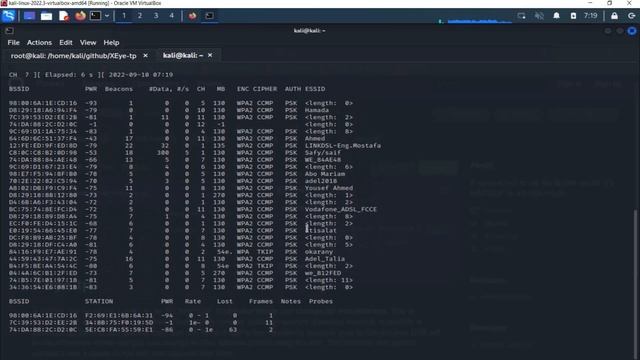Click ESSID Adel_Talia
Viewport: 640px width, 360px height.
pyautogui.click(x=325, y=259)
